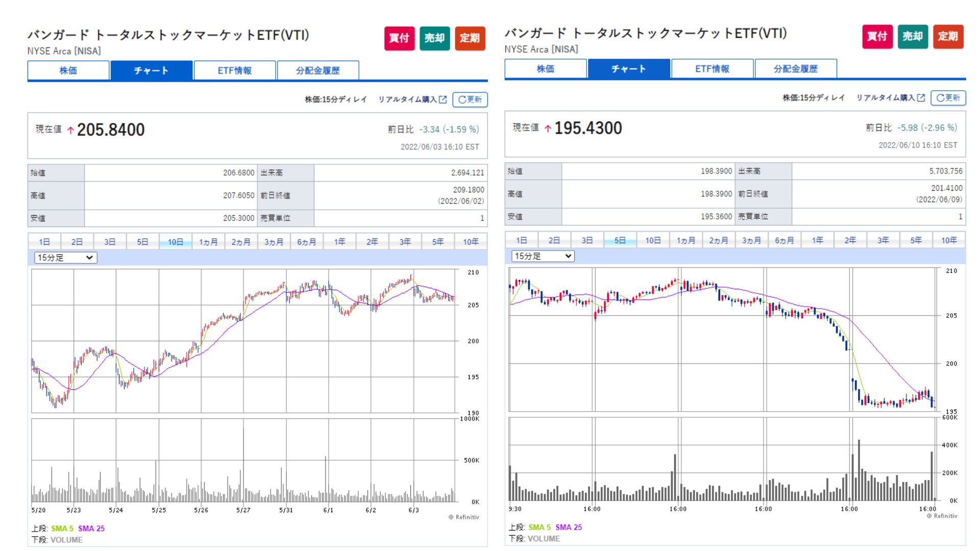The image size is (980, 551).
Task: Open the 分配金履歴 tab in right panel
Action: pos(796,68)
